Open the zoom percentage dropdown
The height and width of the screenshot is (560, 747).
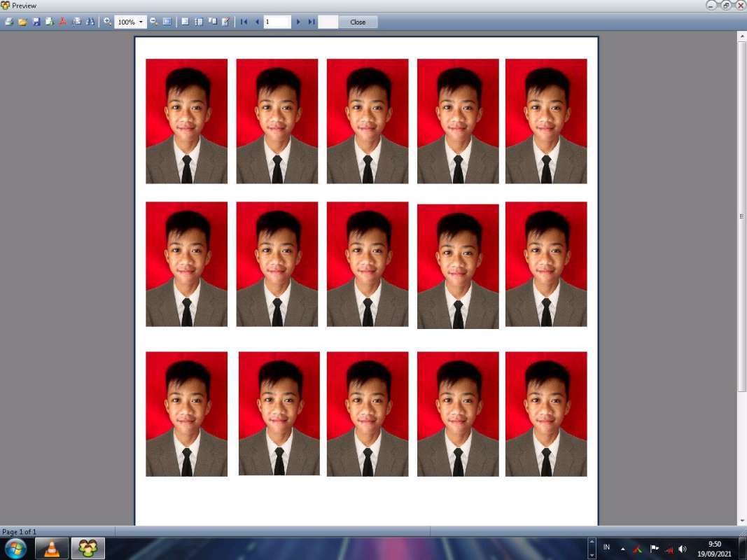[139, 22]
